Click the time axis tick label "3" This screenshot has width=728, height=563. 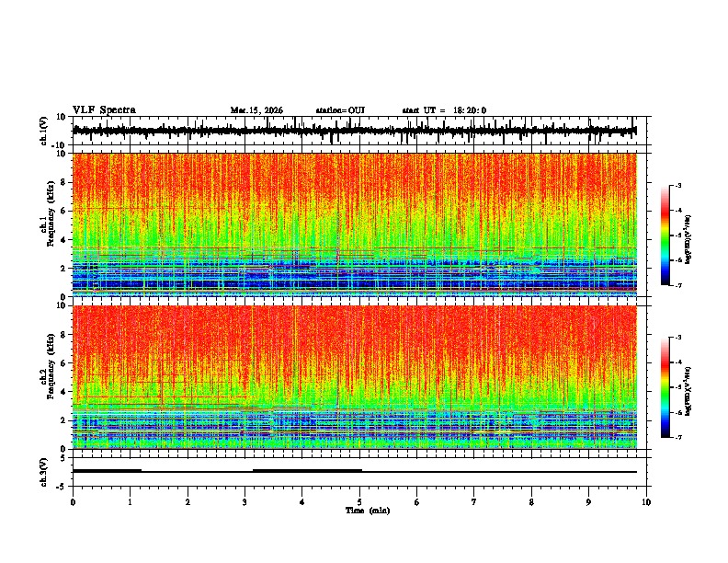[245, 502]
